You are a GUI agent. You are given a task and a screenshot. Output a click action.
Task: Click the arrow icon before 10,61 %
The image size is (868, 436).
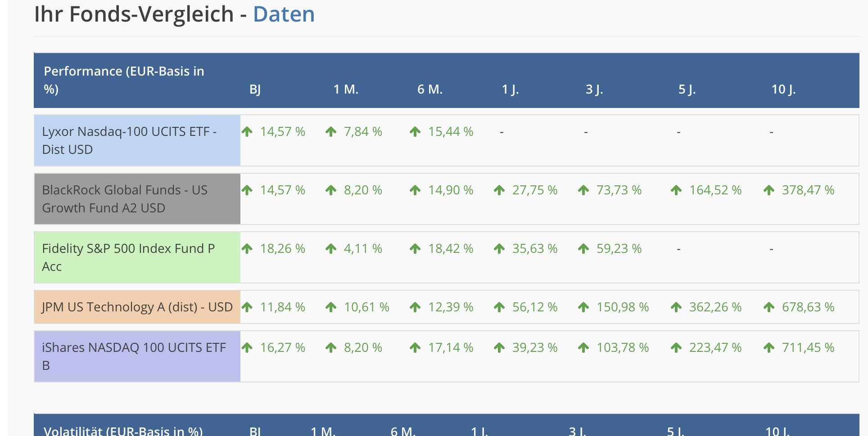(331, 307)
